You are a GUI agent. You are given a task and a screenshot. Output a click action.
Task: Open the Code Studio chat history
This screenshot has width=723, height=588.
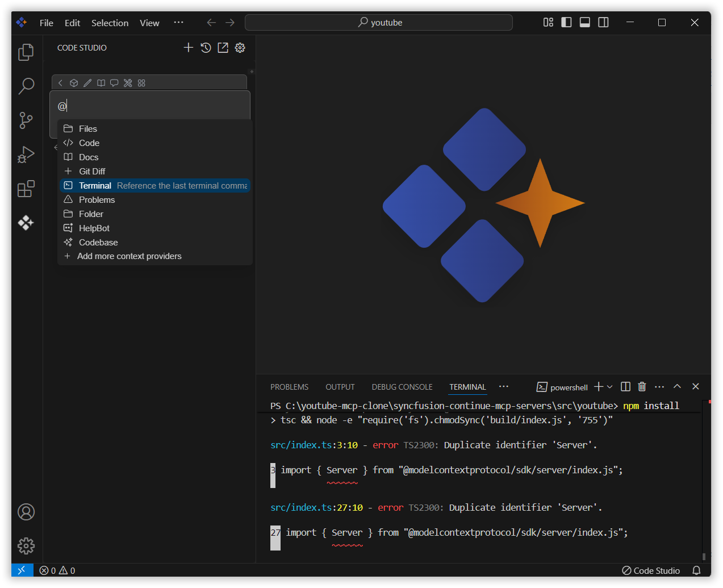[206, 48]
